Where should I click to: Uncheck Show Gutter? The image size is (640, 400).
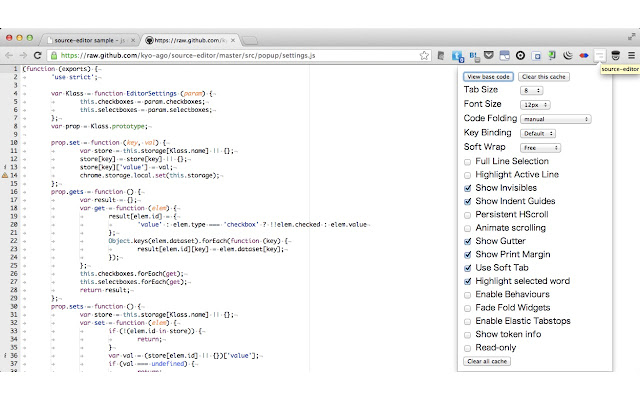(467, 242)
